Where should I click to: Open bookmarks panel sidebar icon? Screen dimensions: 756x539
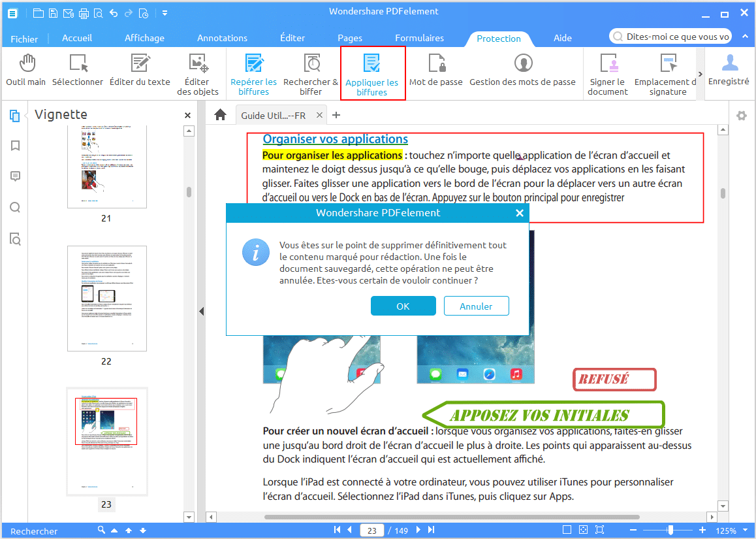click(15, 146)
